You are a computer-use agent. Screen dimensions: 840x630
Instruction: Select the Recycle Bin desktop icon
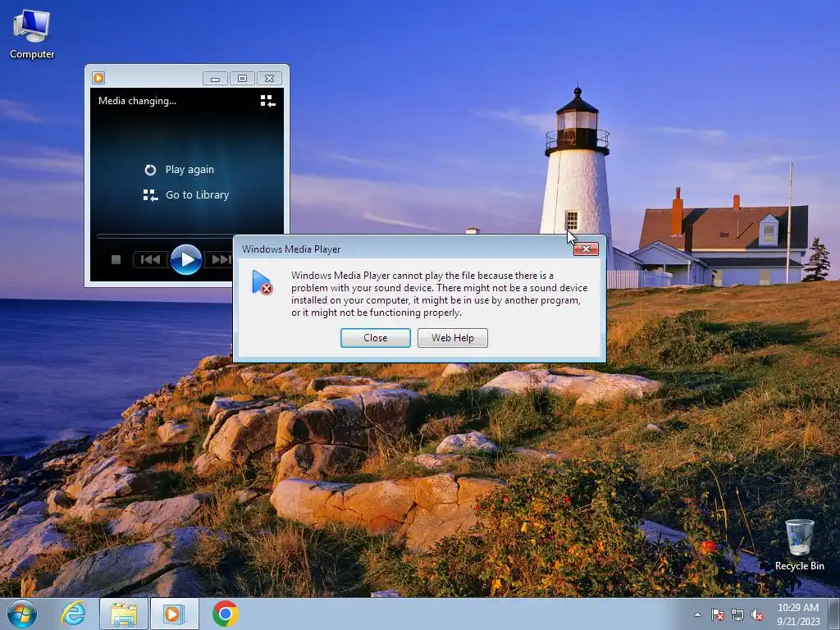[799, 545]
